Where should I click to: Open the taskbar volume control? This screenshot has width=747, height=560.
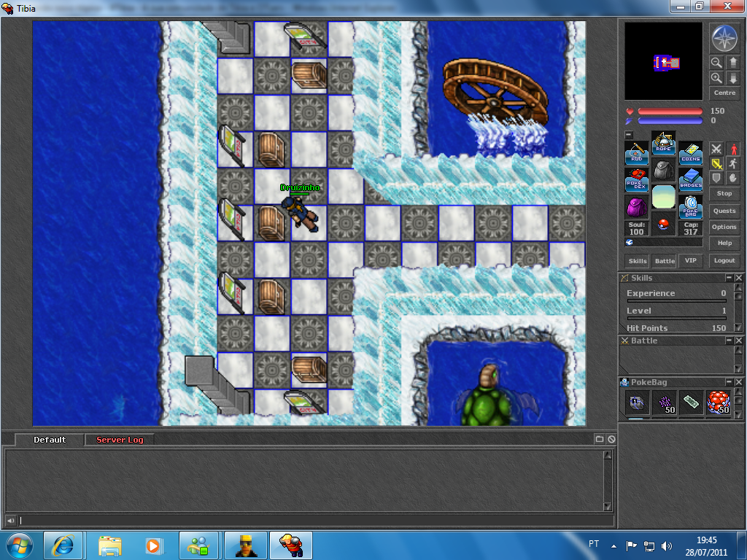point(667,546)
